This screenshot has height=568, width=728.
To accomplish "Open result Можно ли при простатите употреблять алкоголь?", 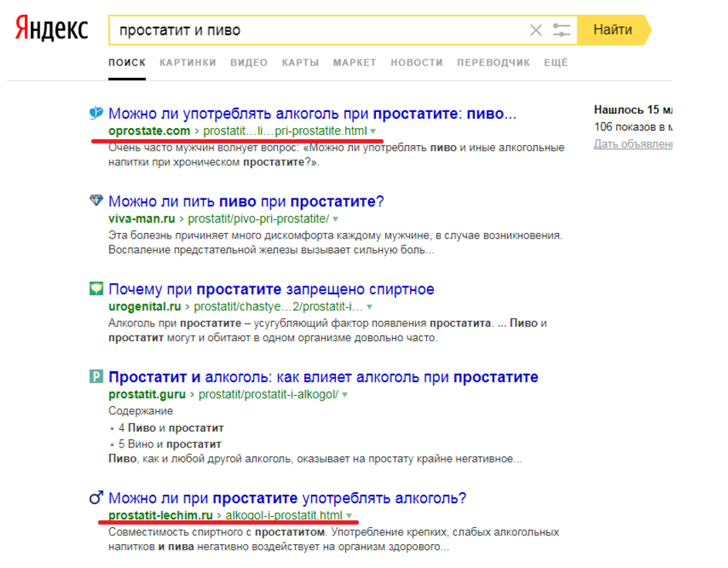I will click(x=287, y=498).
